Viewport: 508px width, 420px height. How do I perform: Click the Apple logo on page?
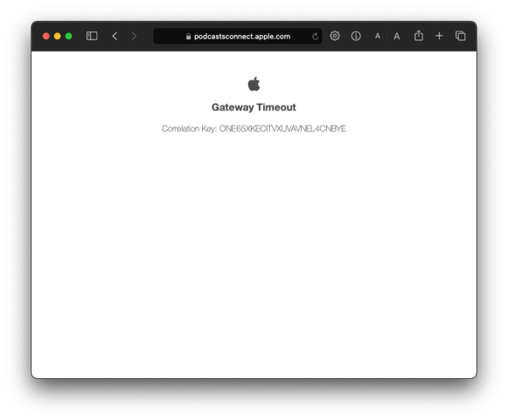254,84
